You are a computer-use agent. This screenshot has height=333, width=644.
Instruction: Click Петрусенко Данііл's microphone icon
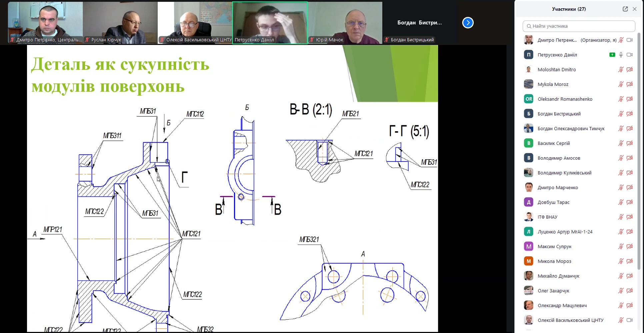[621, 55]
